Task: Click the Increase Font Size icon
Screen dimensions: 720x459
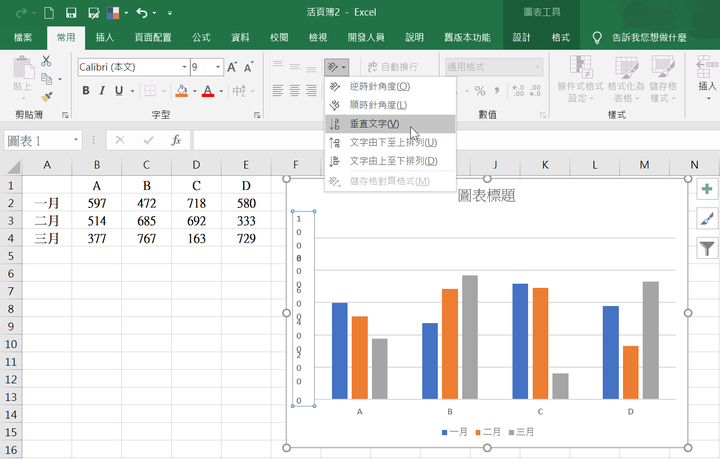Action: click(233, 67)
